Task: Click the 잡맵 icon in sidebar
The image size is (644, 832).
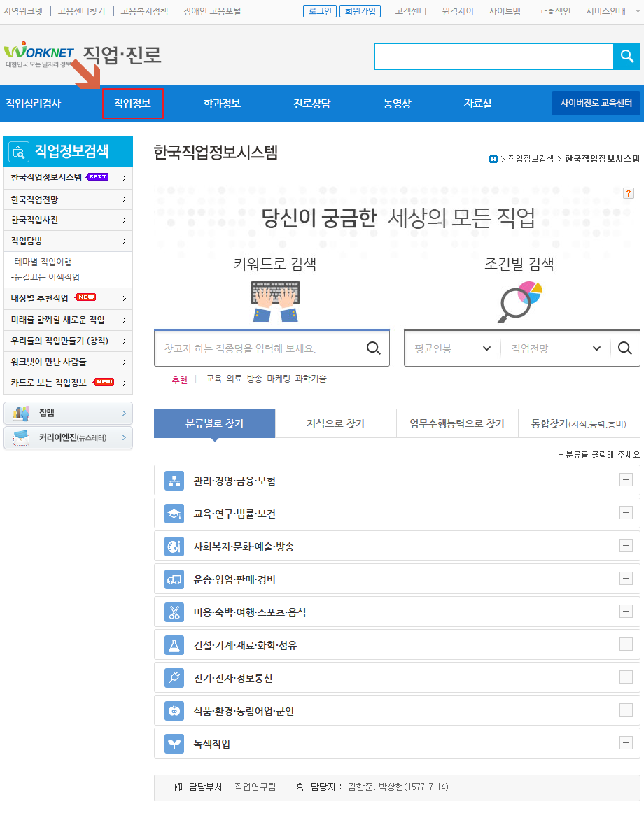Action: [x=21, y=414]
